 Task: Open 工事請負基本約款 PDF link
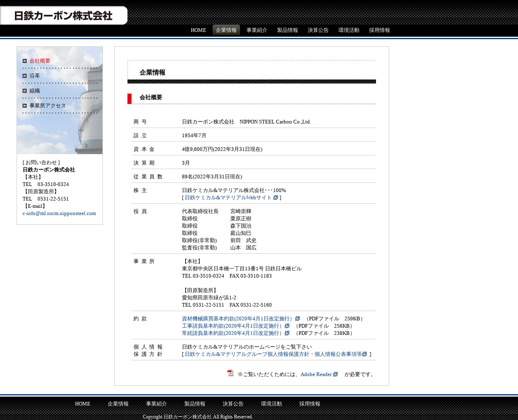233,326
